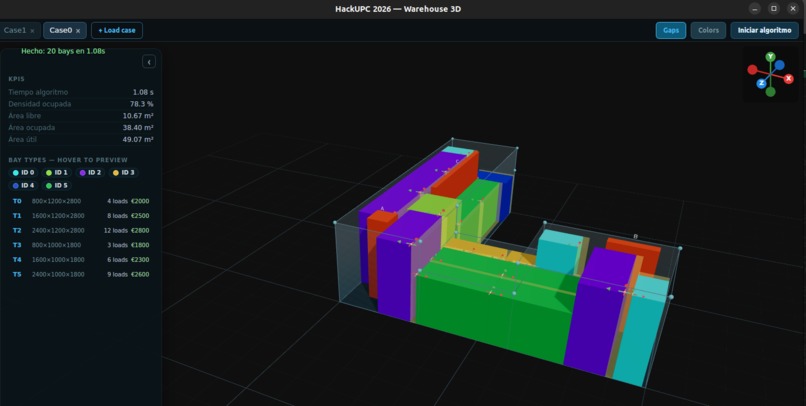
Task: Click the Área ocupada 38.40 m² value
Action: [x=138, y=128]
